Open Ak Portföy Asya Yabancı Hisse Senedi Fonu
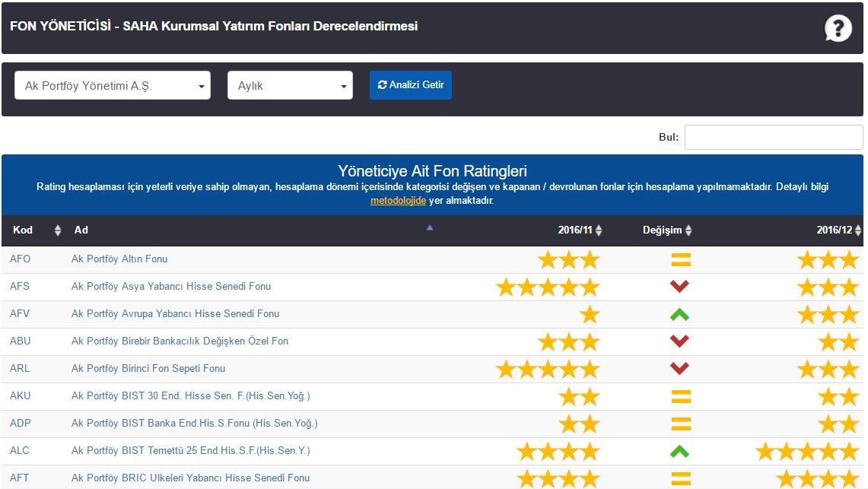The height and width of the screenshot is (489, 868). (x=171, y=286)
